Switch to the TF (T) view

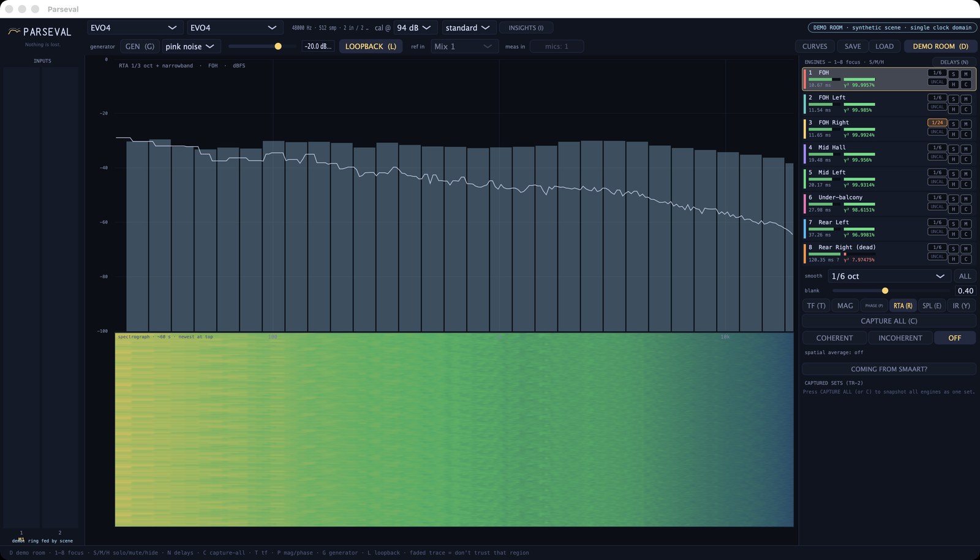pyautogui.click(x=816, y=306)
